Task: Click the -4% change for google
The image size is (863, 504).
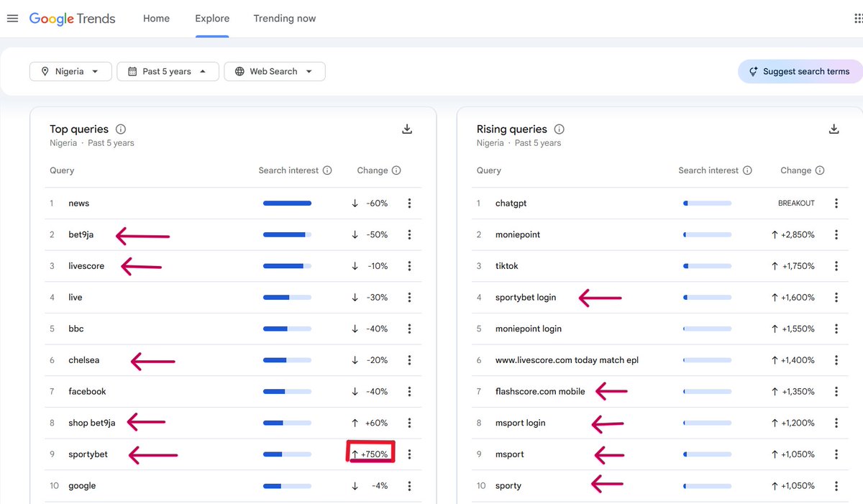Action: [x=370, y=486]
